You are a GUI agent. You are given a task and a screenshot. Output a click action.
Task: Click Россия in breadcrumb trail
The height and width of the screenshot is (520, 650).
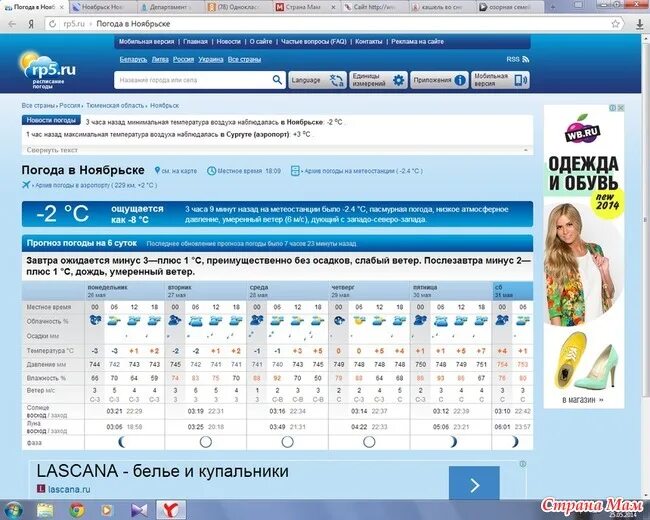click(x=70, y=106)
